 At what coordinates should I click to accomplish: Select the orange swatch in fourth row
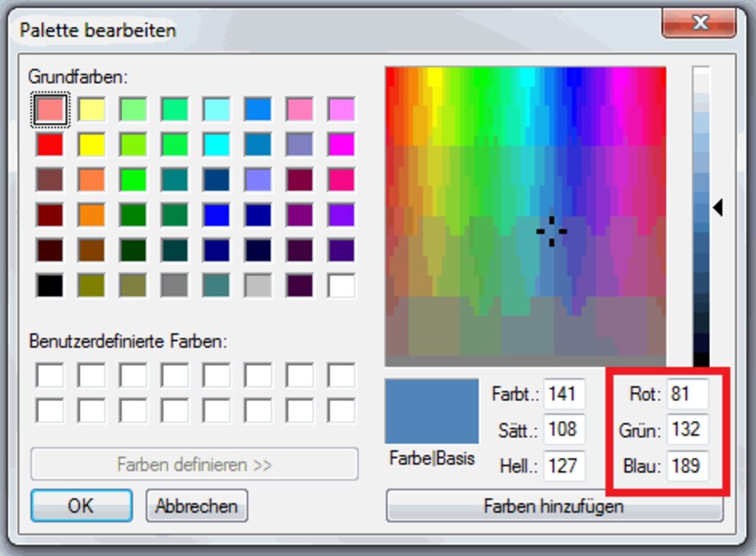pyautogui.click(x=91, y=215)
